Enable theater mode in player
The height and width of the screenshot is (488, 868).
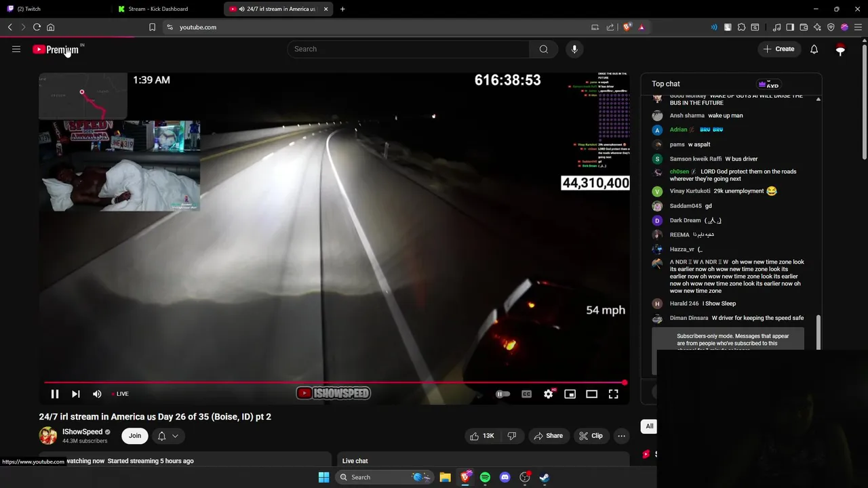point(592,394)
